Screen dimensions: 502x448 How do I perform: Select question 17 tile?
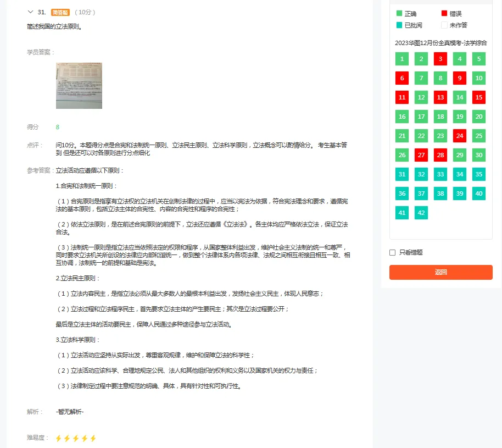pos(421,117)
